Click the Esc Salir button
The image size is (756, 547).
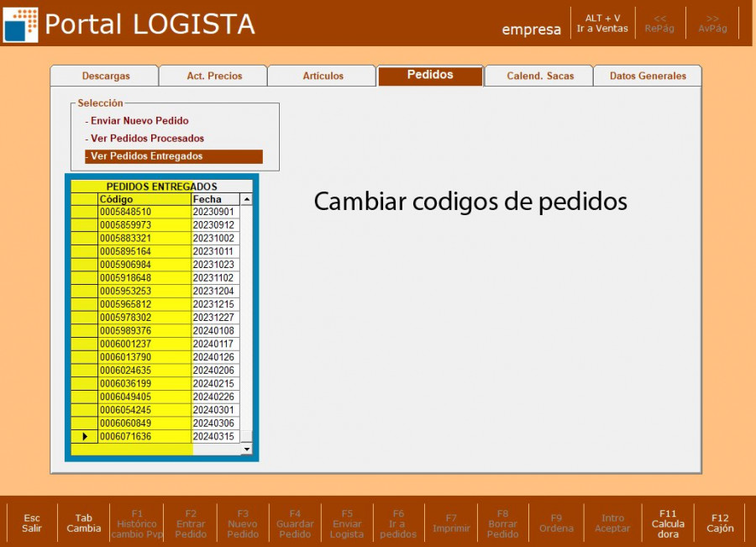(x=32, y=523)
